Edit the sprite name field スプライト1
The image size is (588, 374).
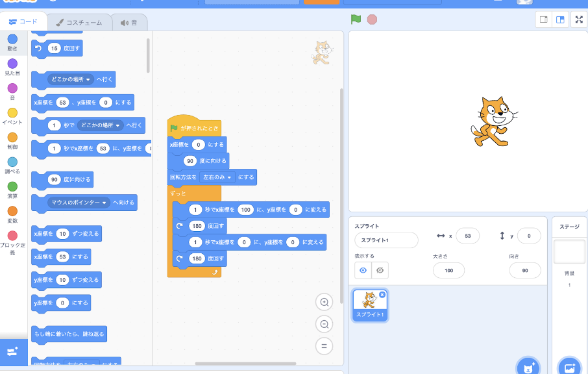click(386, 240)
